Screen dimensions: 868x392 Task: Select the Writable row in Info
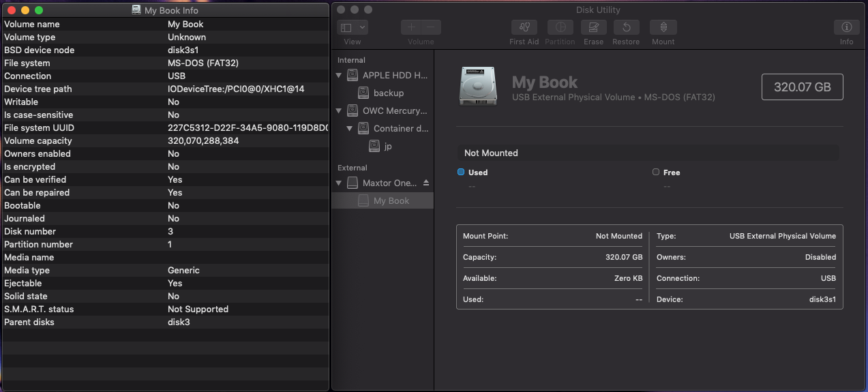(x=166, y=102)
